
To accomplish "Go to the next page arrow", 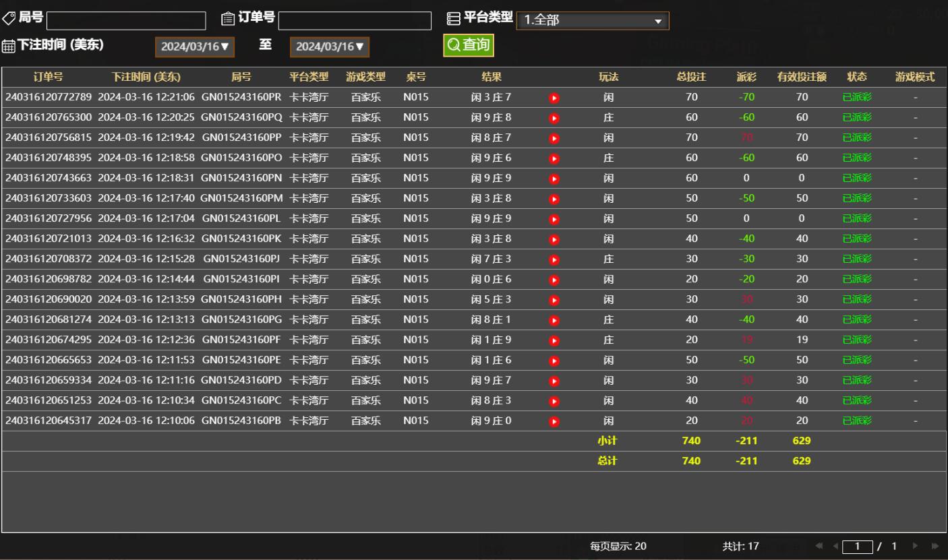I will (x=916, y=547).
